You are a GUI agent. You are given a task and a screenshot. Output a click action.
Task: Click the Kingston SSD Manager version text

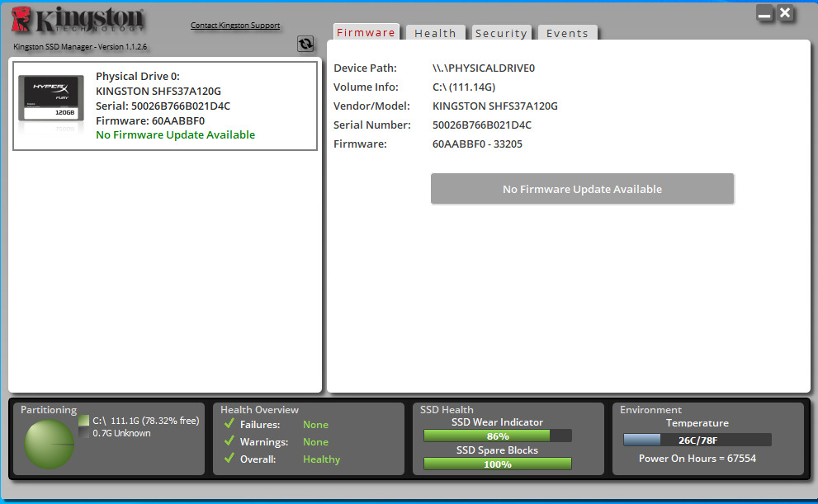click(80, 46)
